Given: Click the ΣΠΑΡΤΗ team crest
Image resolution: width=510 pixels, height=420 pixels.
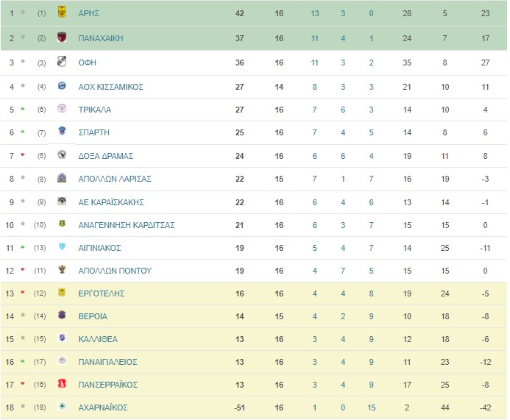Looking at the screenshot, I should (62, 131).
